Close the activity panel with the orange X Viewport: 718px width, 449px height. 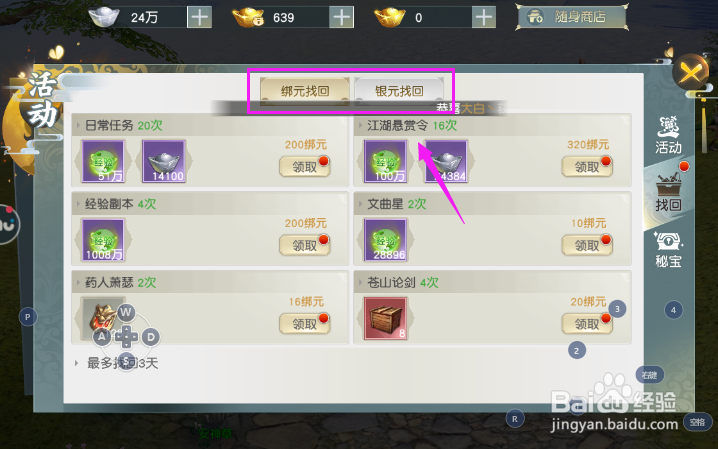[x=691, y=72]
